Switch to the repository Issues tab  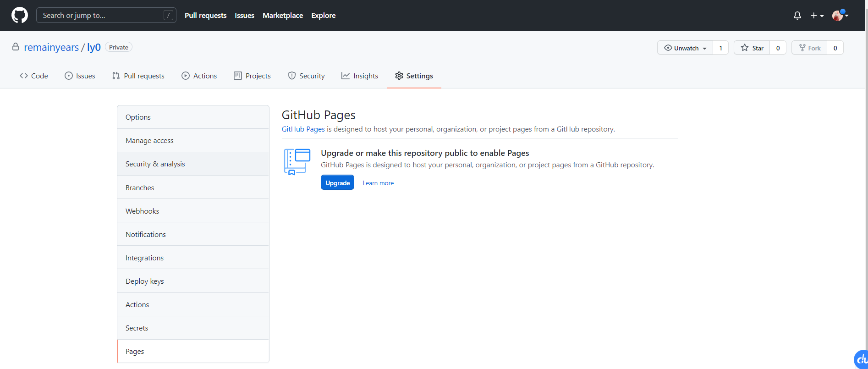[80, 76]
